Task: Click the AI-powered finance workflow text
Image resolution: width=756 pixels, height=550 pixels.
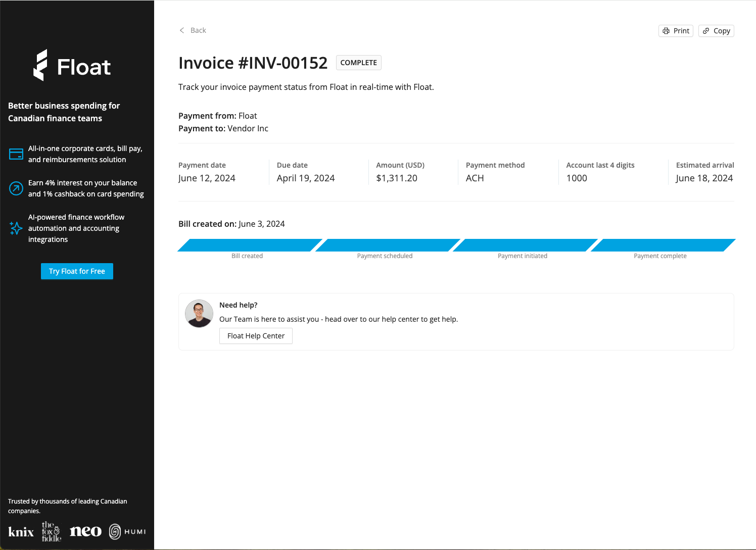Action: pyautogui.click(x=76, y=228)
